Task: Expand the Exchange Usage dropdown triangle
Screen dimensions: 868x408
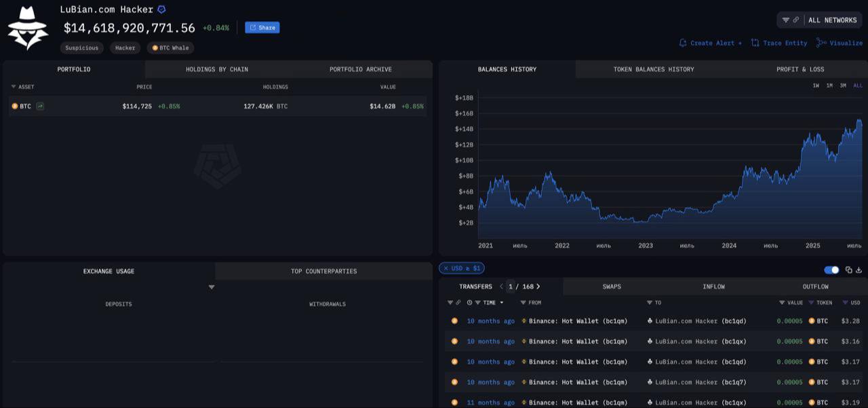Action: (x=212, y=287)
